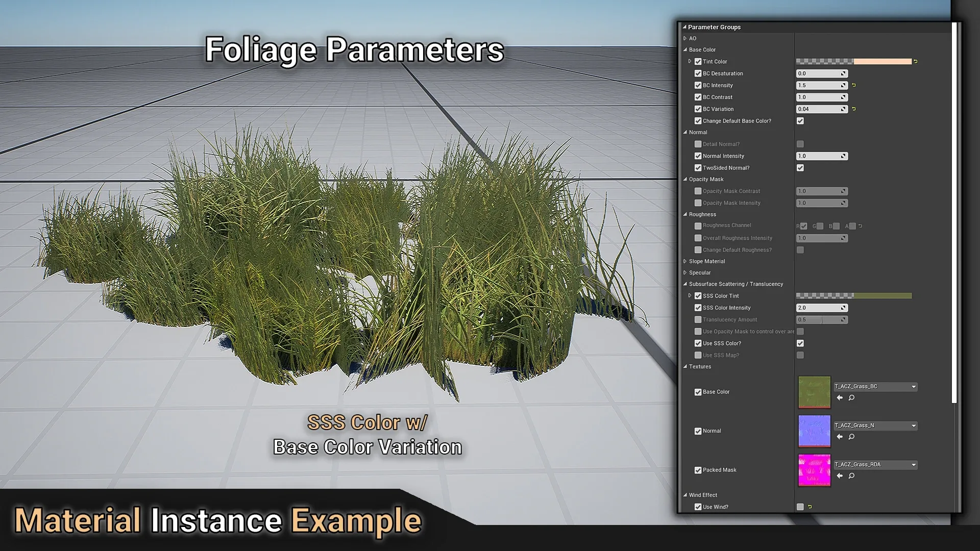Collapse the Parameter Groups header
The width and height of the screenshot is (980, 551).
tap(684, 27)
